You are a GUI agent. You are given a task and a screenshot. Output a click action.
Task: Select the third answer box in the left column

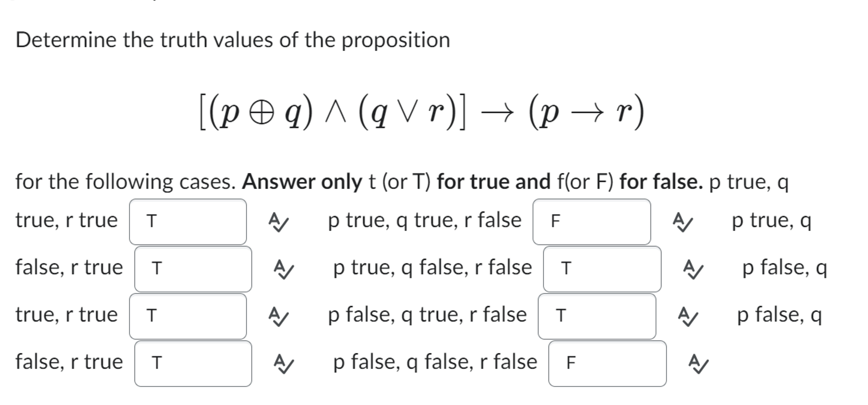(188, 315)
